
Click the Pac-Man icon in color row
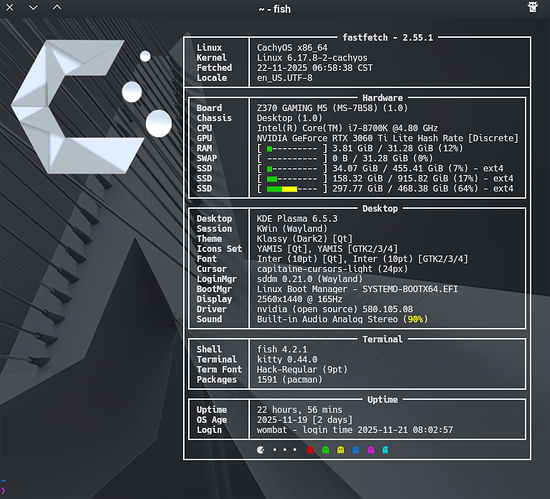[x=261, y=450]
